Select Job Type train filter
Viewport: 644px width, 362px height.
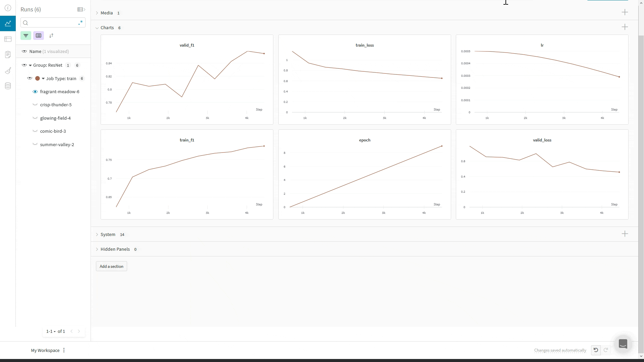[x=61, y=78]
